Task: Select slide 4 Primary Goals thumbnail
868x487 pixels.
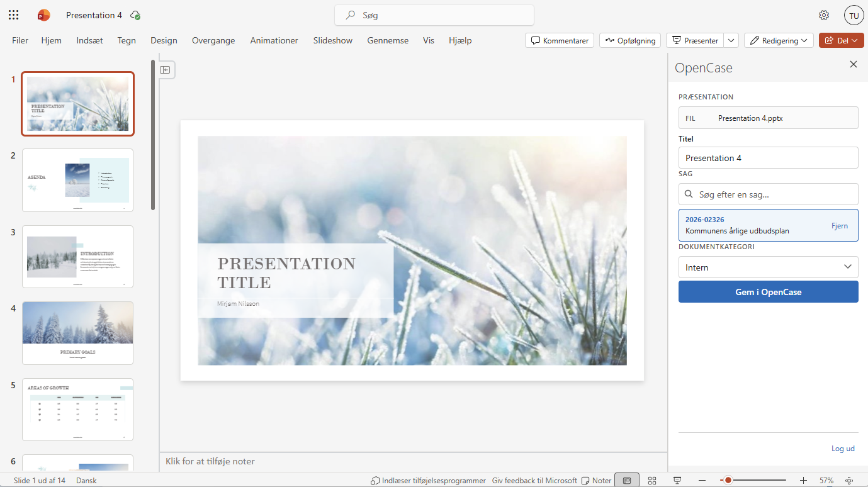Action: point(77,333)
